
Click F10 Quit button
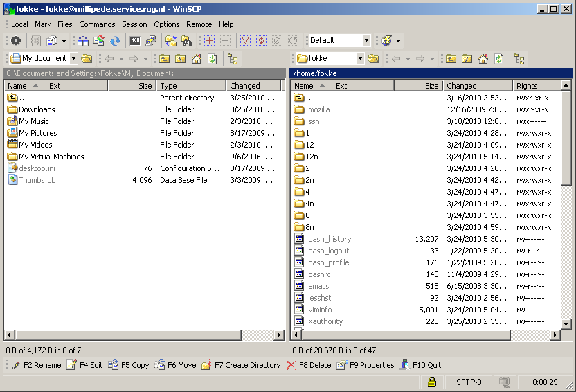(x=421, y=365)
